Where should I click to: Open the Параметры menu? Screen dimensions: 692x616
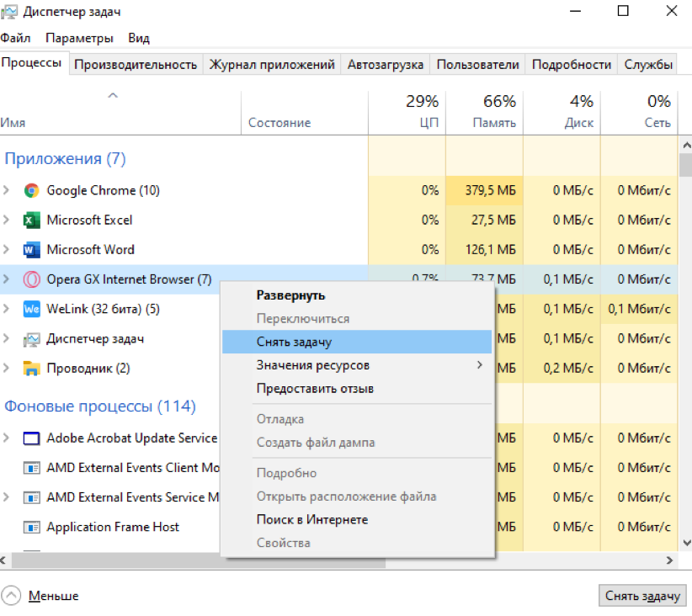(79, 38)
